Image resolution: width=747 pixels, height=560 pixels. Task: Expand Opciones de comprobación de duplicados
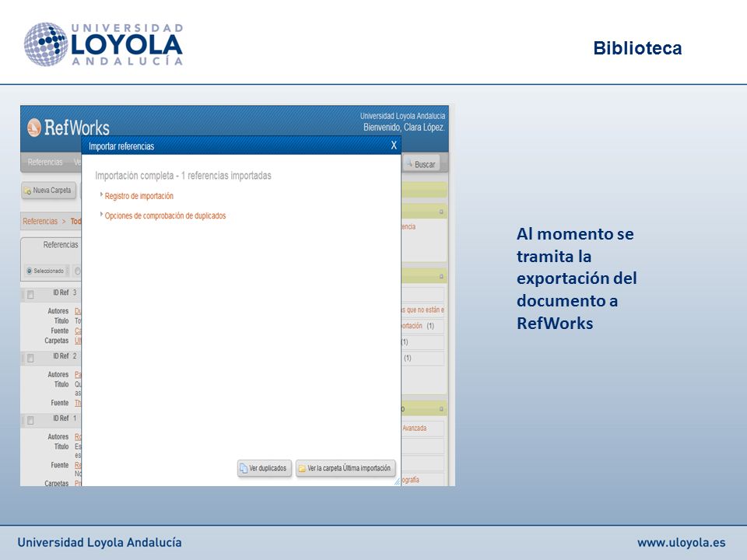(101, 215)
